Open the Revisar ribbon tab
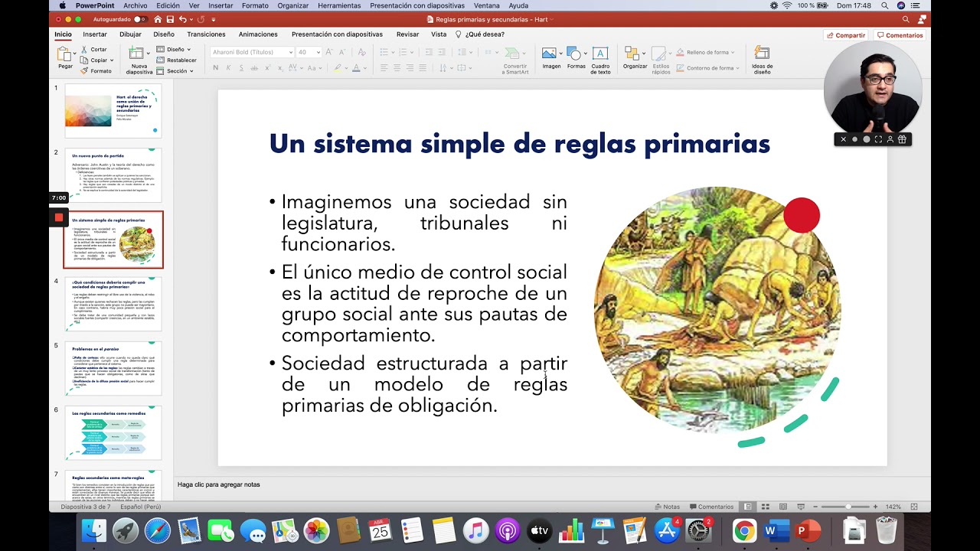This screenshot has height=551, width=980. 407,34
